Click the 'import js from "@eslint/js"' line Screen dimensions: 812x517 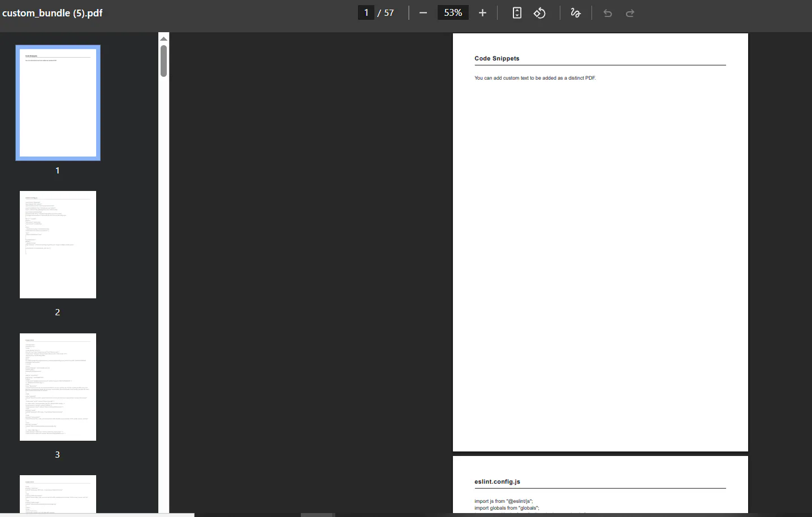pos(504,501)
